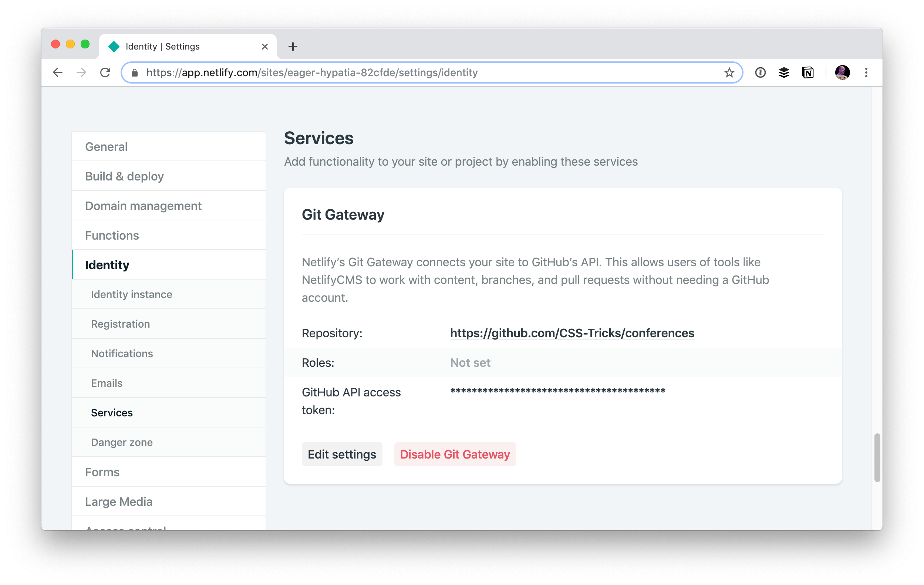Open the 1Password extension icon
Image resolution: width=924 pixels, height=585 pixels.
tap(760, 72)
